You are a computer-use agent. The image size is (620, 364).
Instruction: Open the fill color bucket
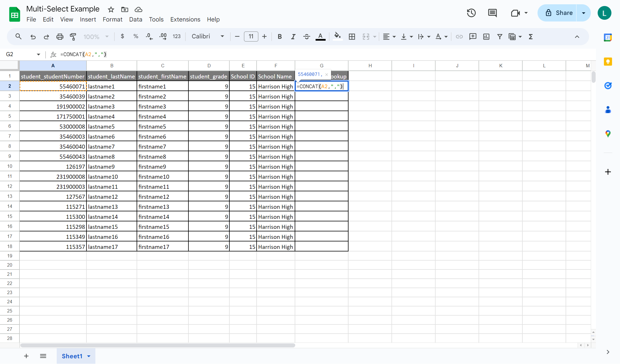click(x=338, y=37)
